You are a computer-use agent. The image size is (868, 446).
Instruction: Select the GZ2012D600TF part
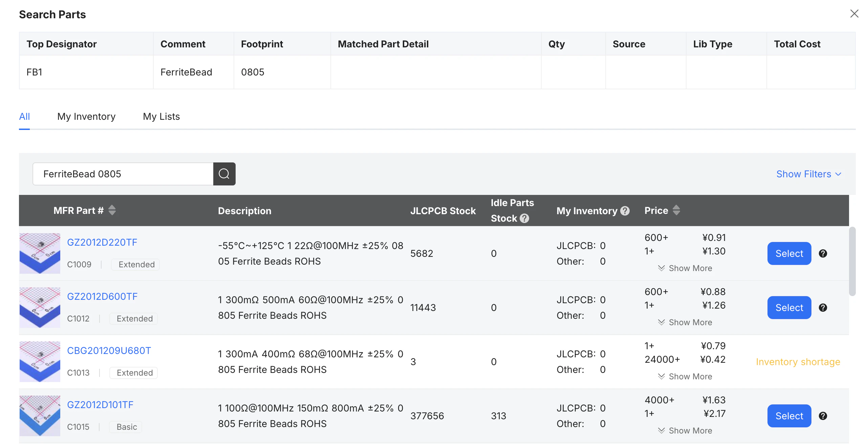(x=789, y=308)
